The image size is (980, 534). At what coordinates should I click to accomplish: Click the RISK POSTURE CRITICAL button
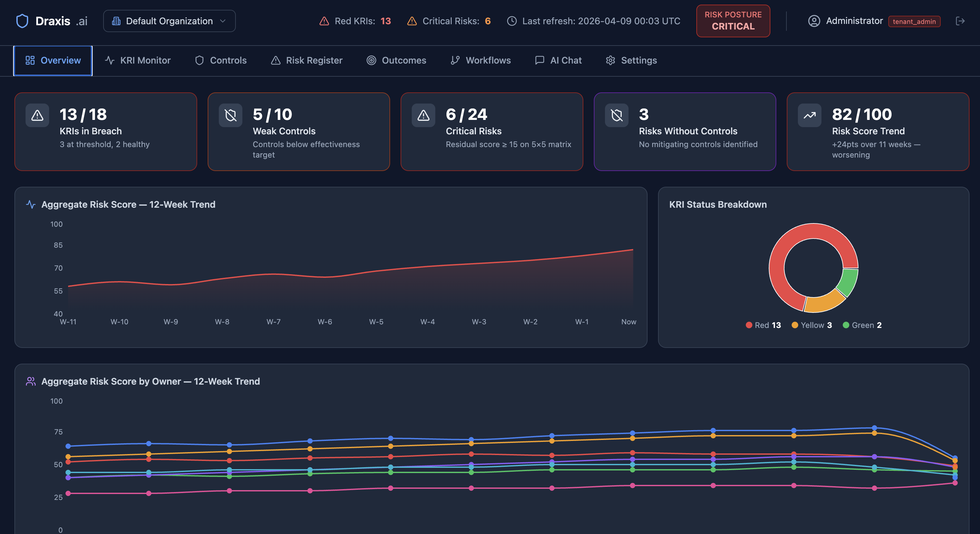733,21
